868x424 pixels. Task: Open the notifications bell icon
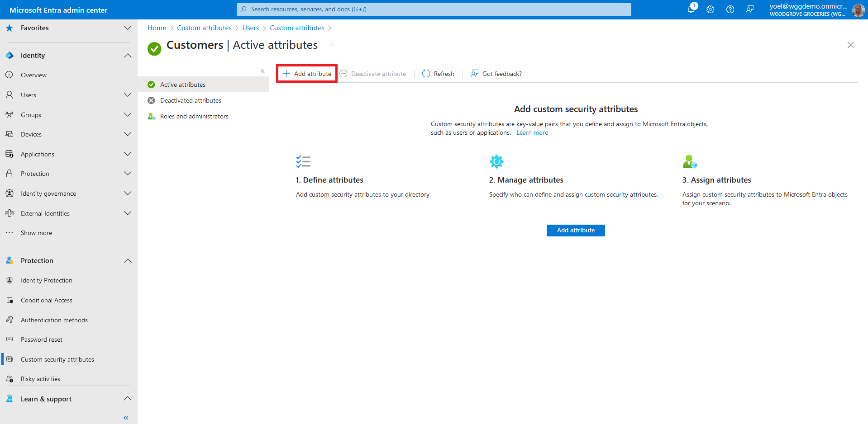click(691, 9)
